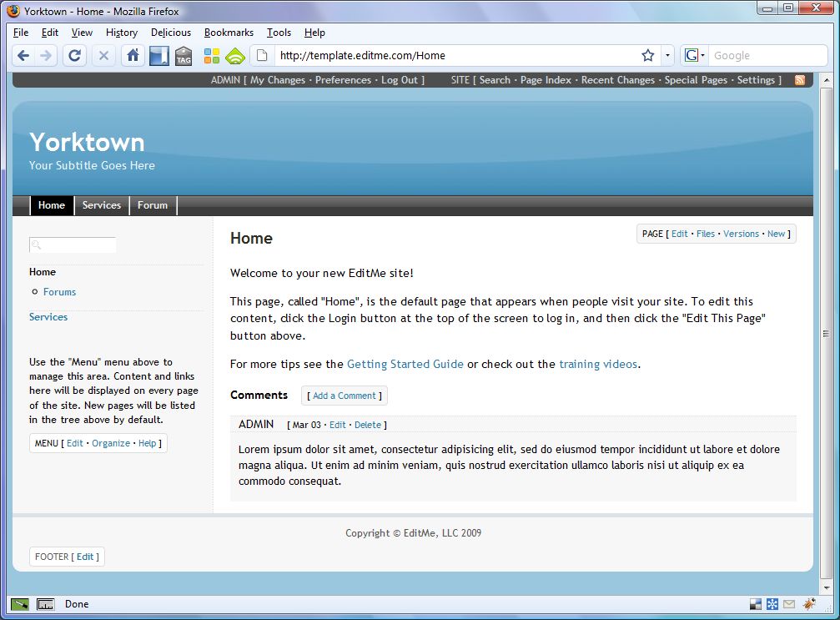Click the Firebug bug status bar icon
The height and width of the screenshot is (620, 840).
[x=809, y=604]
